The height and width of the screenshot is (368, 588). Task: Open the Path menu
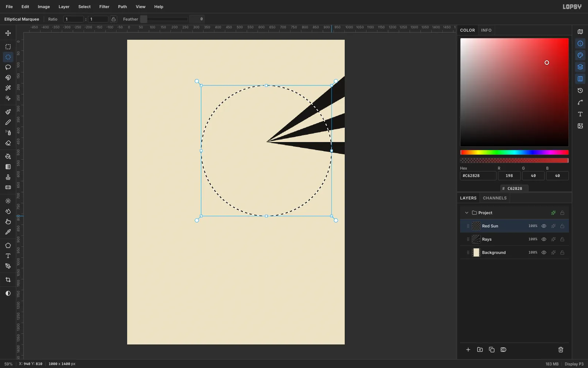(x=122, y=7)
